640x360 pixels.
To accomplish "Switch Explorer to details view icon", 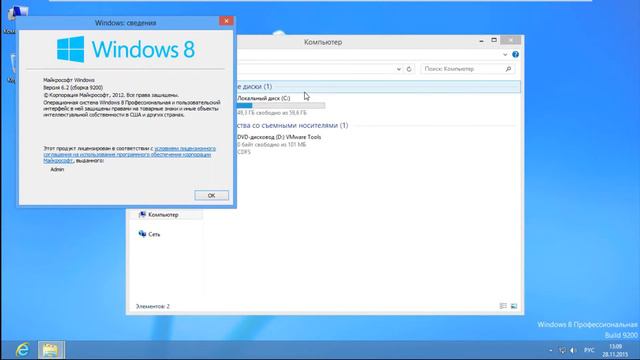I will [x=503, y=306].
